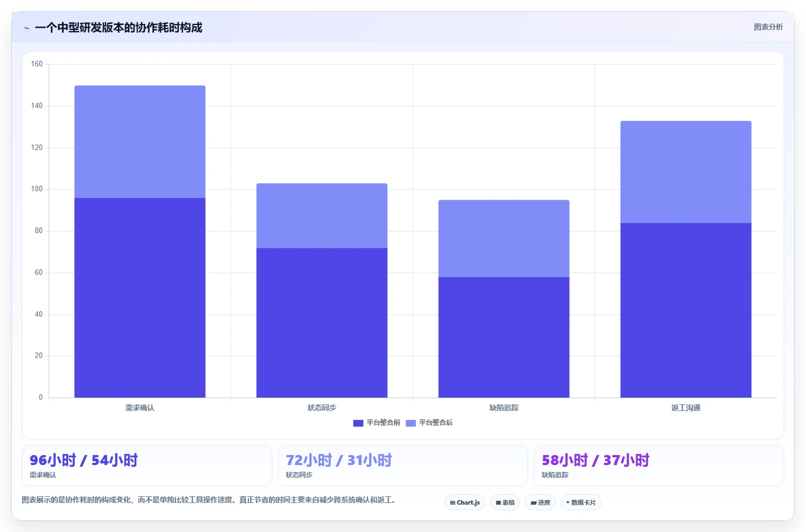Click the square icon in the 表格 tag

[498, 503]
